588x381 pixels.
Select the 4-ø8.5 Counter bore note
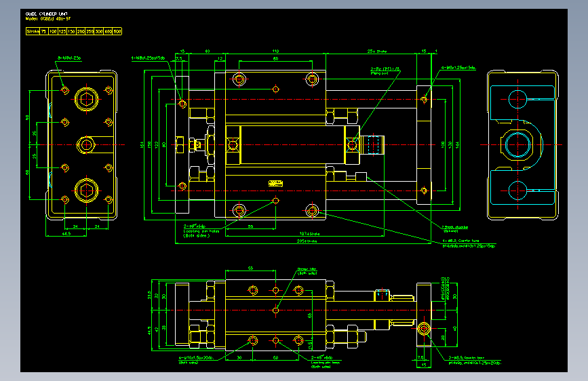click(469, 243)
